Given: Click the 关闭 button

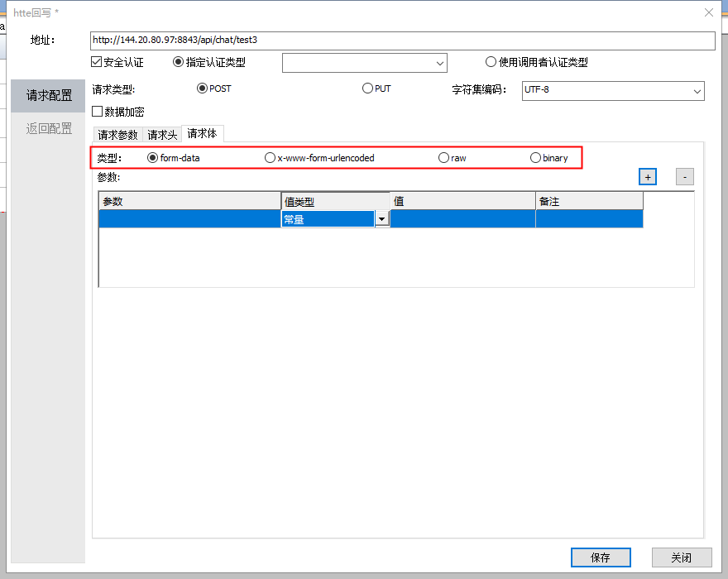Looking at the screenshot, I should (682, 557).
